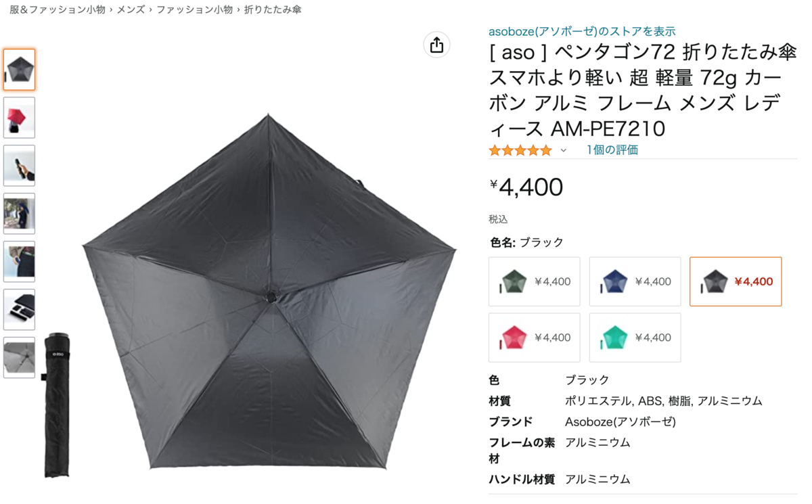
Task: Go to 折りたたみ傘 breadcrumb category
Action: (273, 9)
